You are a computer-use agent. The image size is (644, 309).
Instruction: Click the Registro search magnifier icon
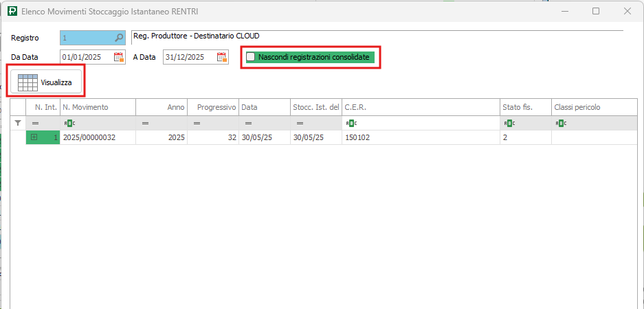pos(119,38)
